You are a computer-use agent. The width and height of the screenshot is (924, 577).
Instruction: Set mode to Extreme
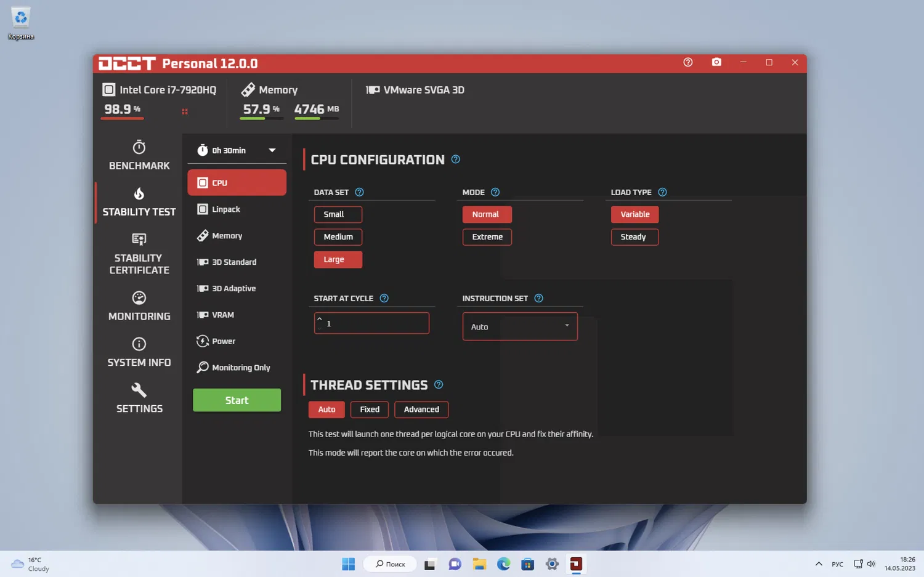tap(487, 237)
